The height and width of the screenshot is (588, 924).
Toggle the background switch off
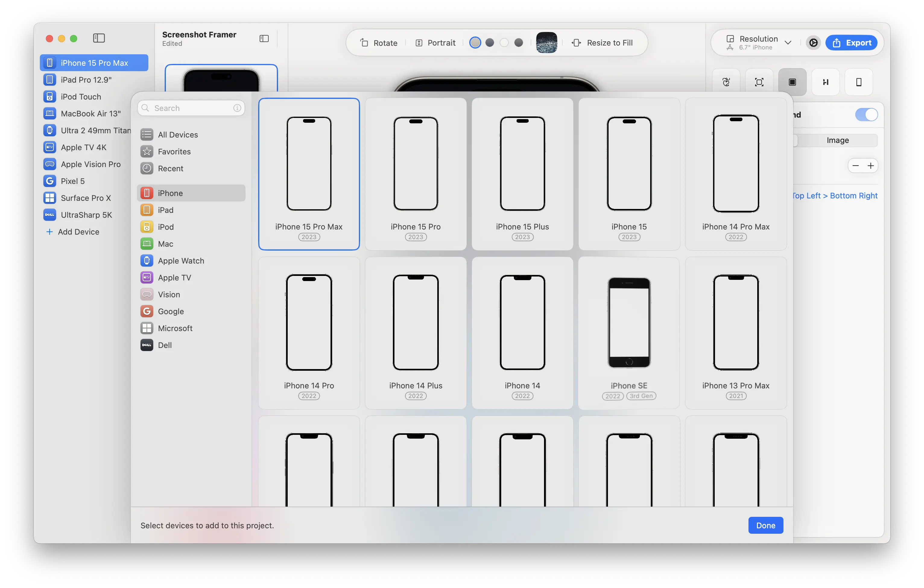[x=866, y=114]
